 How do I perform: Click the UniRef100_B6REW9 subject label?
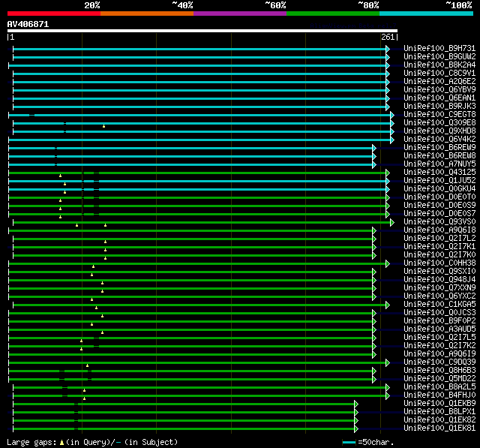tap(439, 147)
